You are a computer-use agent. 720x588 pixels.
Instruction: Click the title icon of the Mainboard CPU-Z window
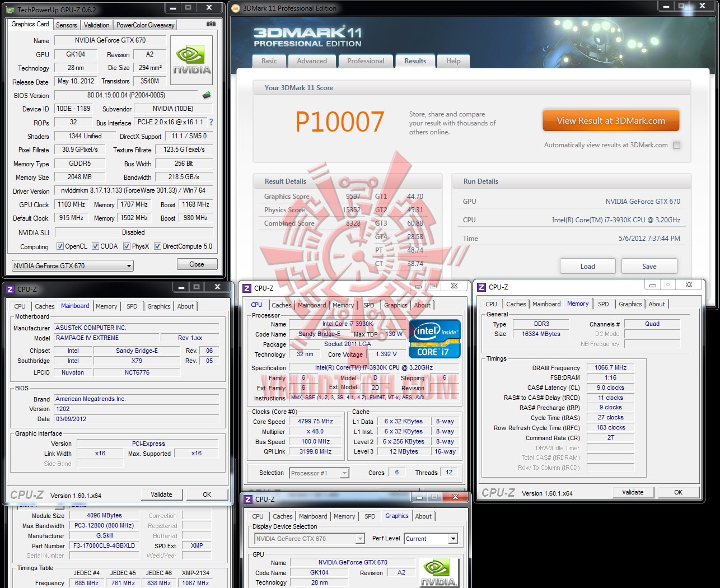10,290
